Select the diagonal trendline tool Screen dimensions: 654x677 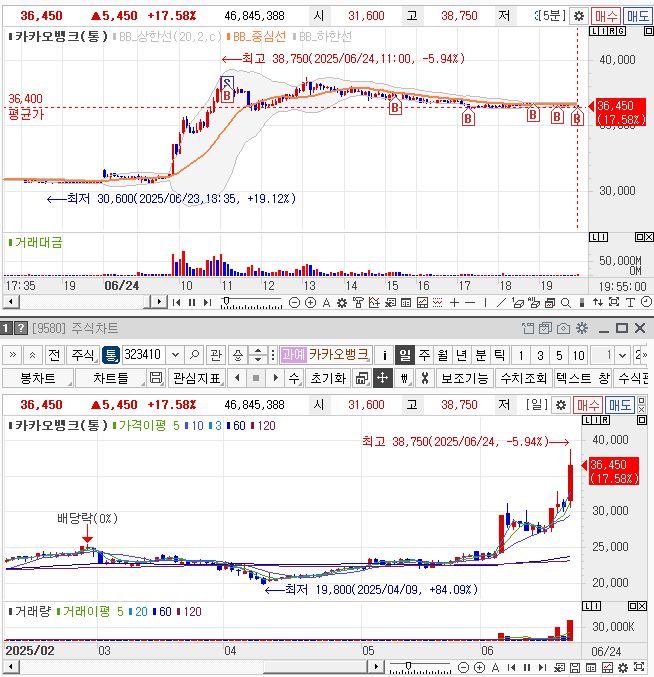point(501,303)
